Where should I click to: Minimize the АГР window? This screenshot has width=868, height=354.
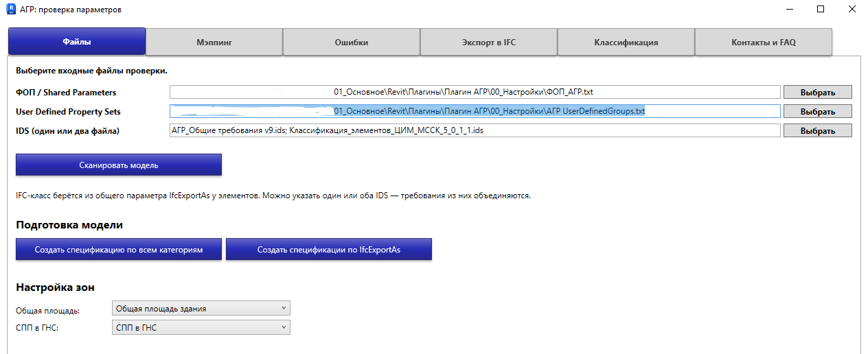point(788,10)
